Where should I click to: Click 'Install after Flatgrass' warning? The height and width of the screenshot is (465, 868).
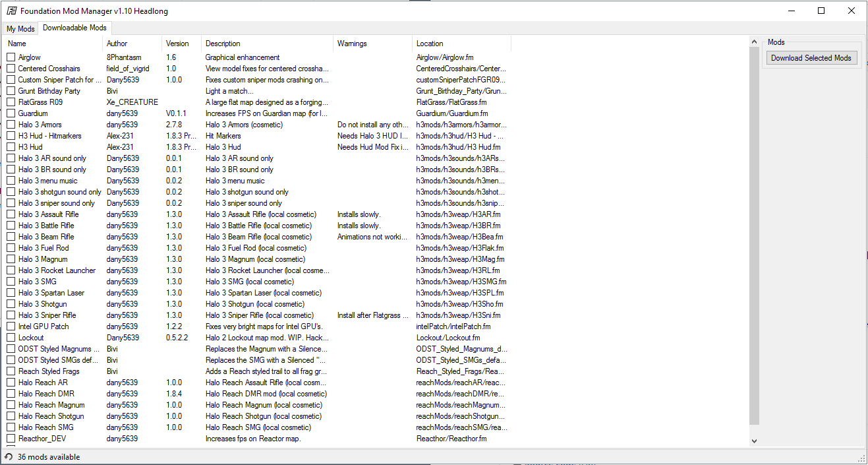pyautogui.click(x=372, y=315)
